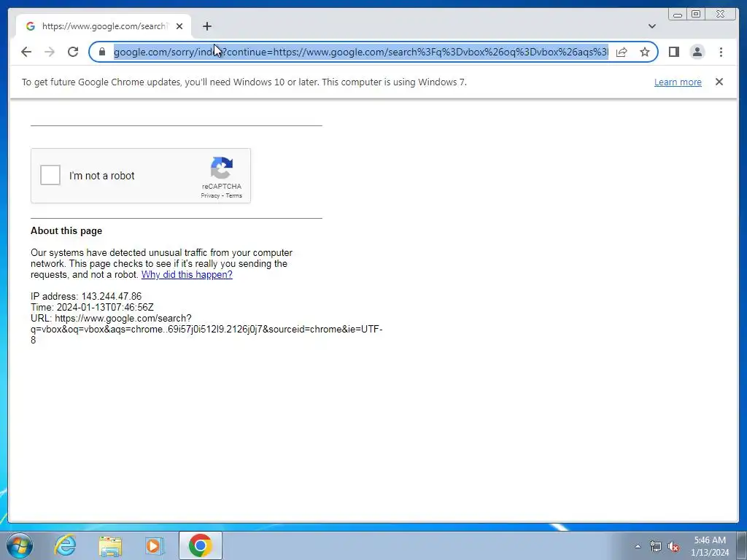This screenshot has height=560, width=747.
Task: Check the I'm not a robot box
Action: pos(50,175)
